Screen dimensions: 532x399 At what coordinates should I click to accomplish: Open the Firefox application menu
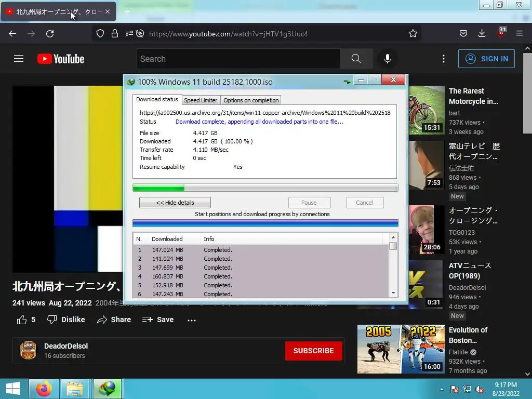[520, 34]
